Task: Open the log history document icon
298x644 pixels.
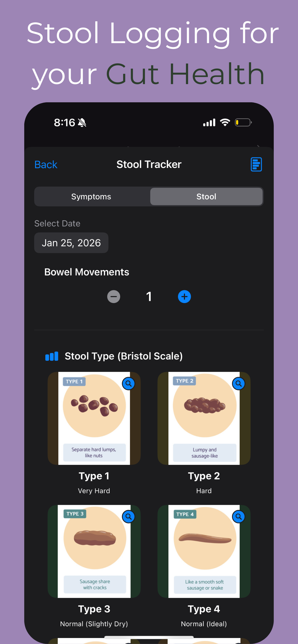Action: [256, 164]
